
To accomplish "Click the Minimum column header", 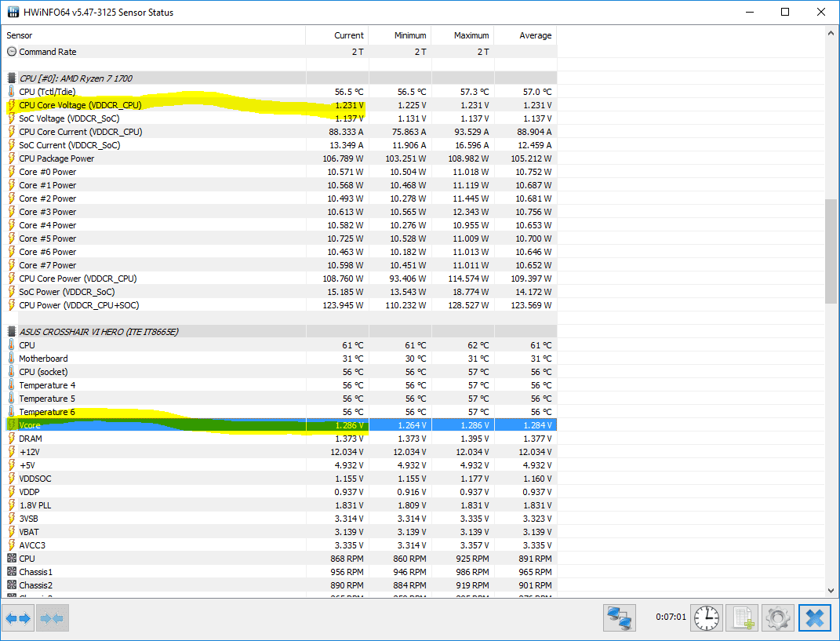I will coord(400,35).
